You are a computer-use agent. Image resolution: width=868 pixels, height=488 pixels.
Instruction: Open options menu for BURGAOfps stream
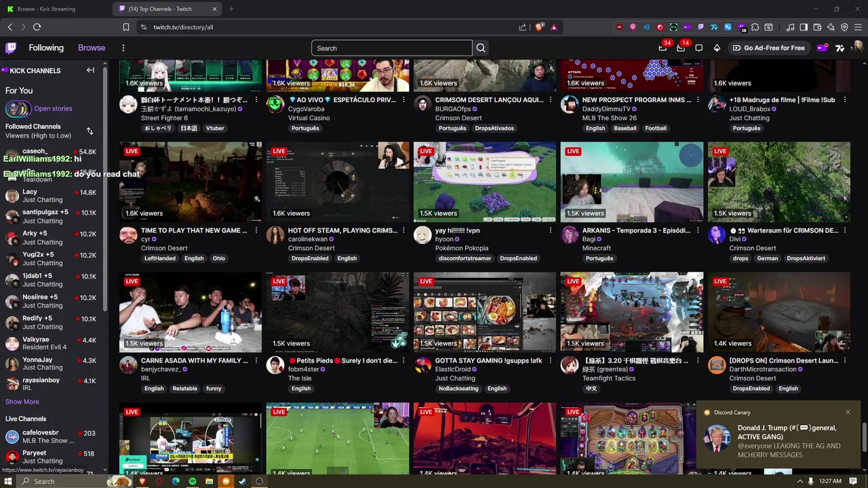point(550,100)
